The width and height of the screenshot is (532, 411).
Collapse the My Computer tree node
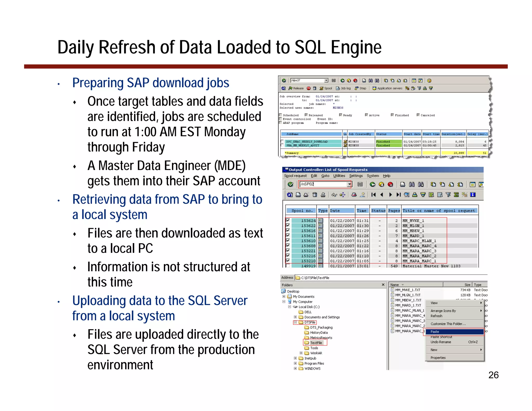[x=284, y=302]
